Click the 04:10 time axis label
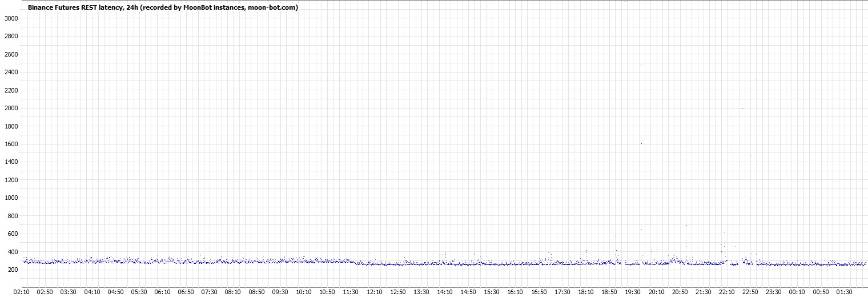 pos(91,292)
